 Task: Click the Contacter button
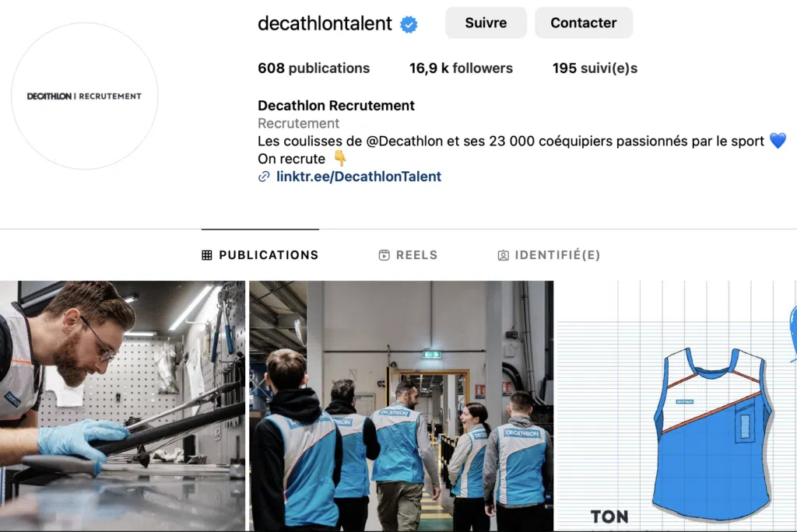[x=584, y=23]
